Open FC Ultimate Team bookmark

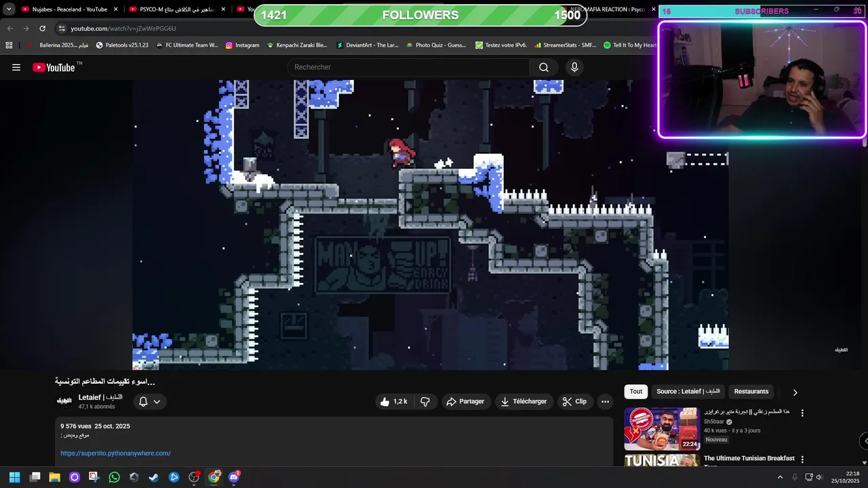pos(187,45)
